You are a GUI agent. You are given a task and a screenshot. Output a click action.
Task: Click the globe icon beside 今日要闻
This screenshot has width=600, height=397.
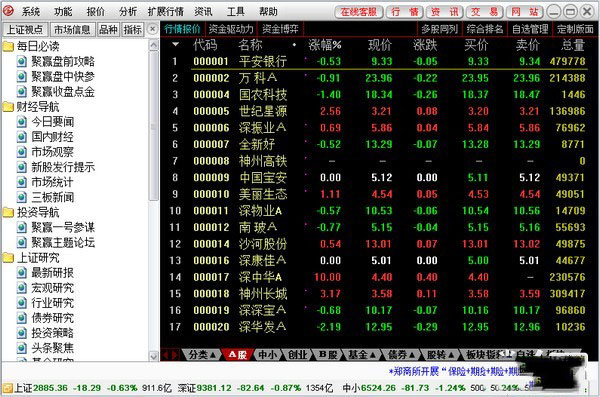[x=22, y=122]
